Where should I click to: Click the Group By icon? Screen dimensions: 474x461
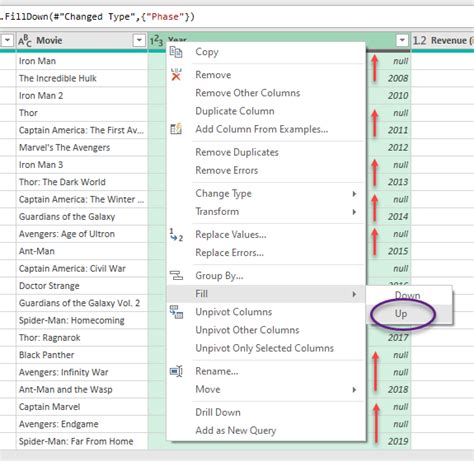(176, 275)
